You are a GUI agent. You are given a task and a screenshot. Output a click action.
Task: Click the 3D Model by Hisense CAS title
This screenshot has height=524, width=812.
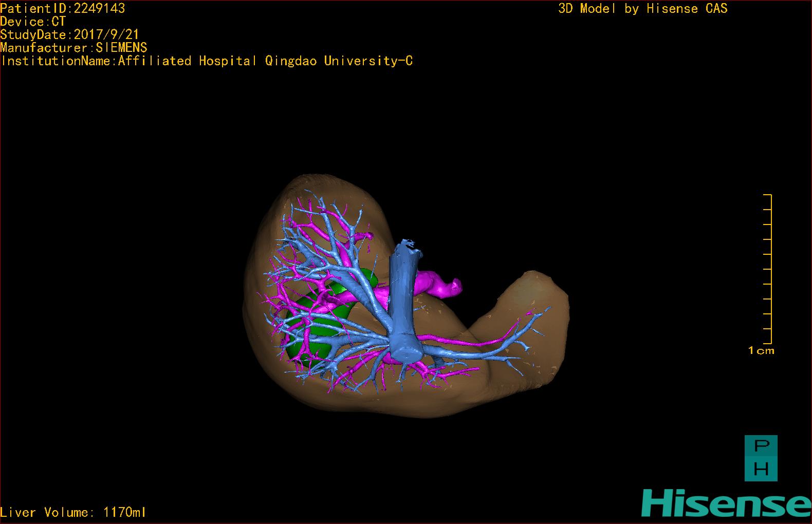pyautogui.click(x=643, y=9)
